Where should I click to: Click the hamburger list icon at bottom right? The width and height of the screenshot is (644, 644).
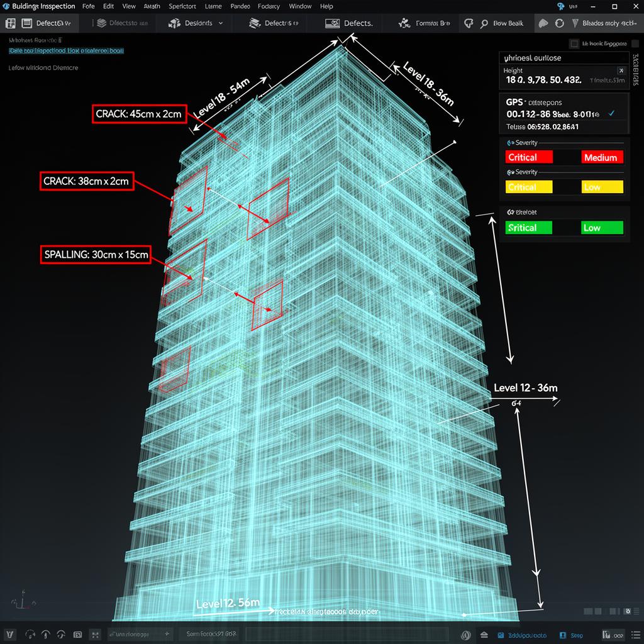[635, 635]
